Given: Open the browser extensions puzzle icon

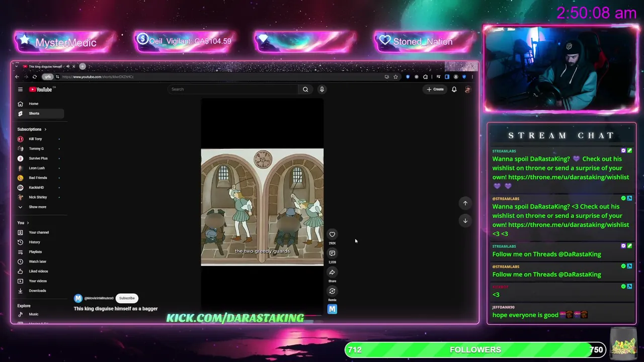Looking at the screenshot, I should pos(426,77).
